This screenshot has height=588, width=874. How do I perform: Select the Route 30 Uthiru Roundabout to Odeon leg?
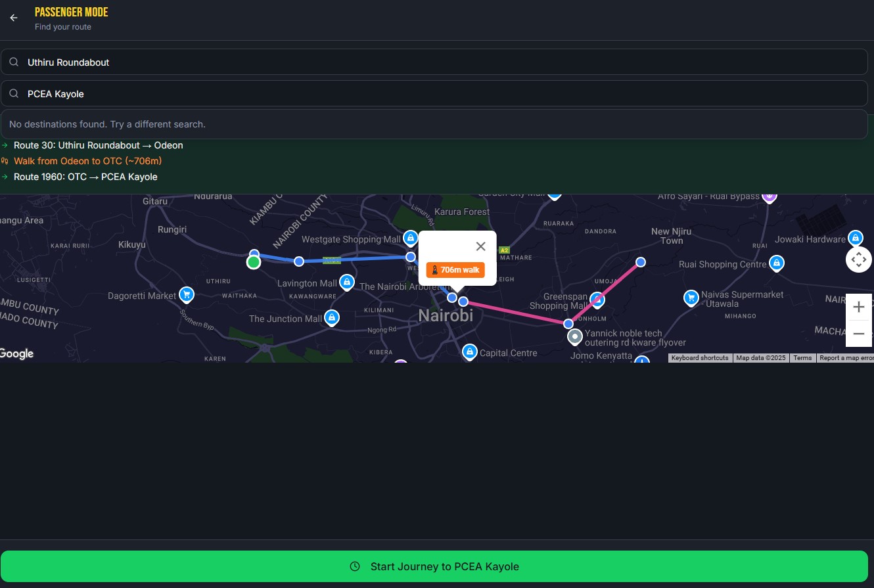click(99, 145)
